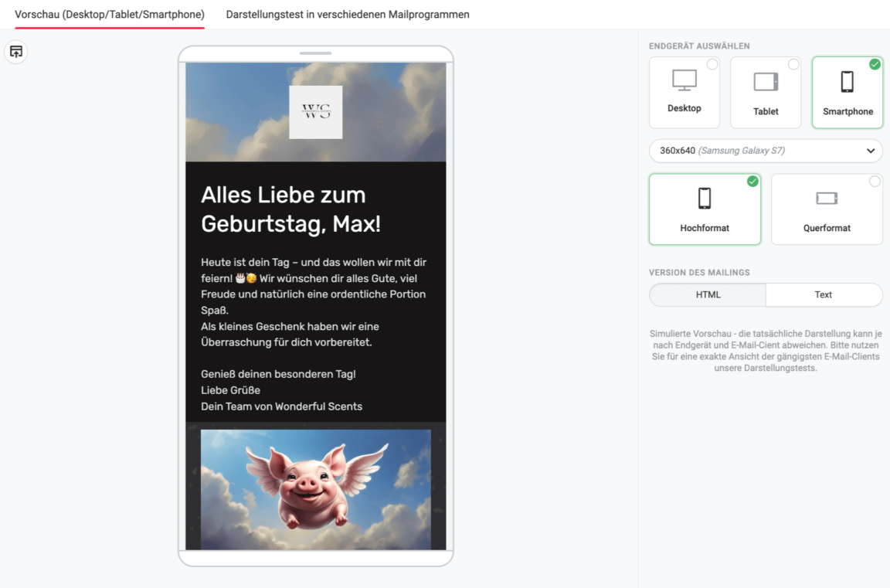Screen dimensions: 890x588
Task: Switch to Darstellungstest in verschiedenen Mailprogrammen tab
Action: 348,15
